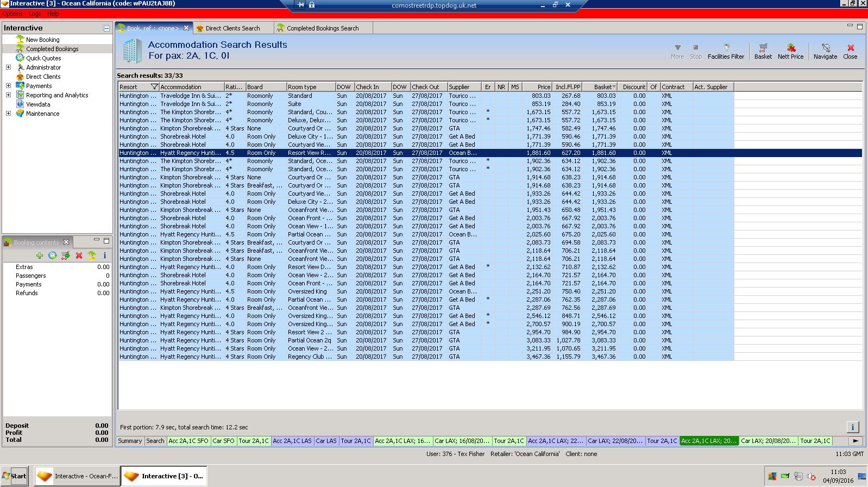Open the Nett Price tool
Viewport: 868px width, 487px height.
(x=790, y=51)
